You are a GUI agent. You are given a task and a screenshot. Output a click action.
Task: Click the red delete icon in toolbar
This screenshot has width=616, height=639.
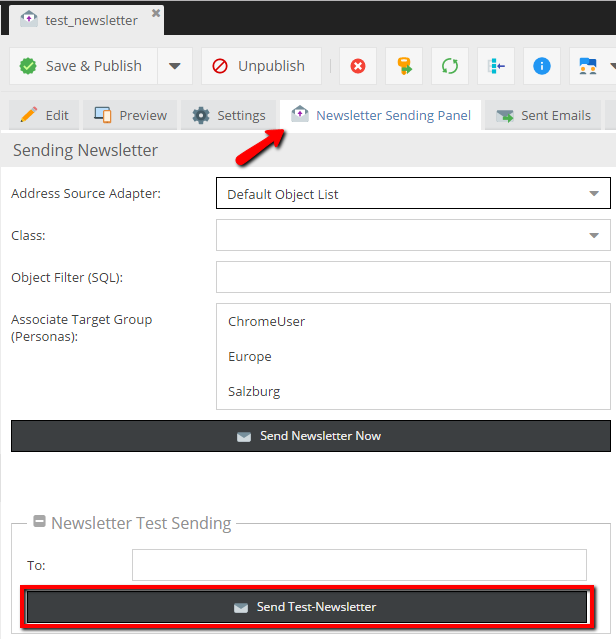pyautogui.click(x=358, y=66)
